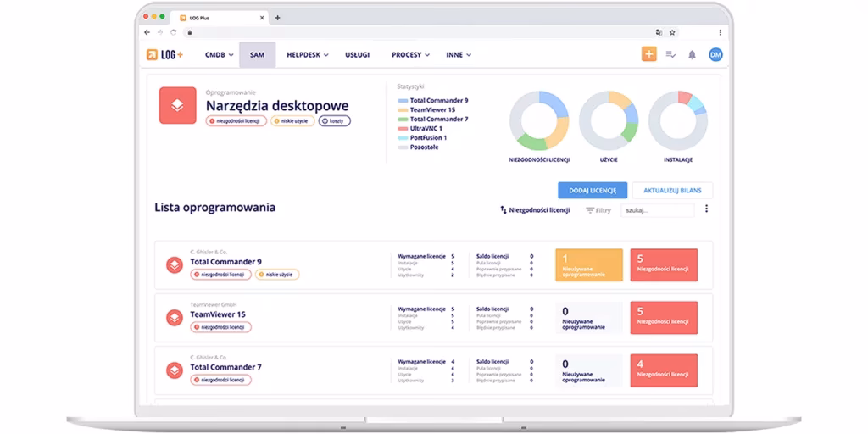Click the LOG+ logo
This screenshot has width=868, height=434.
(164, 55)
